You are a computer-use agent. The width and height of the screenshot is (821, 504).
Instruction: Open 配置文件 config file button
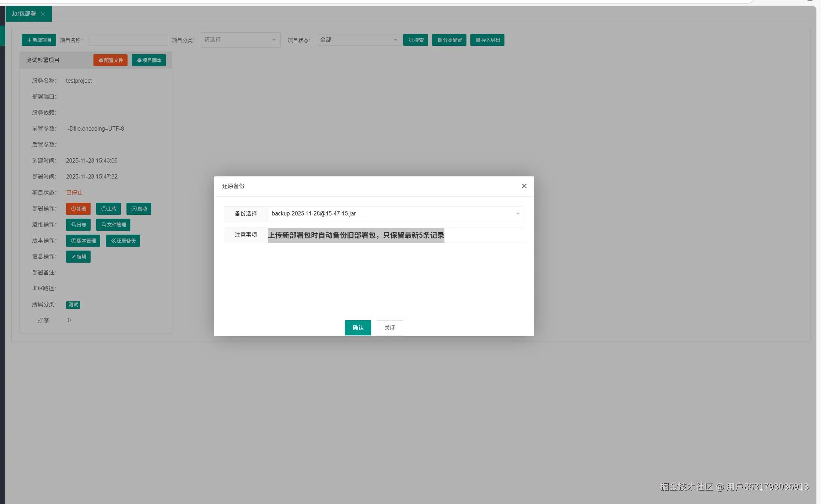click(110, 60)
